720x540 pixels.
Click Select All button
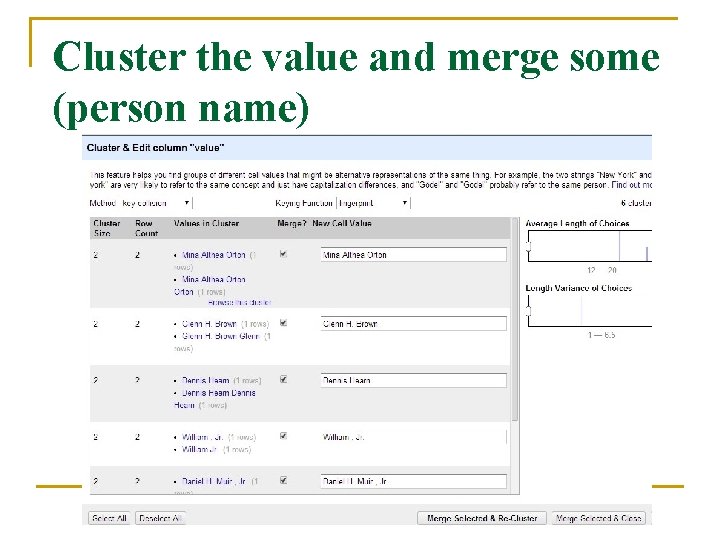(x=109, y=518)
